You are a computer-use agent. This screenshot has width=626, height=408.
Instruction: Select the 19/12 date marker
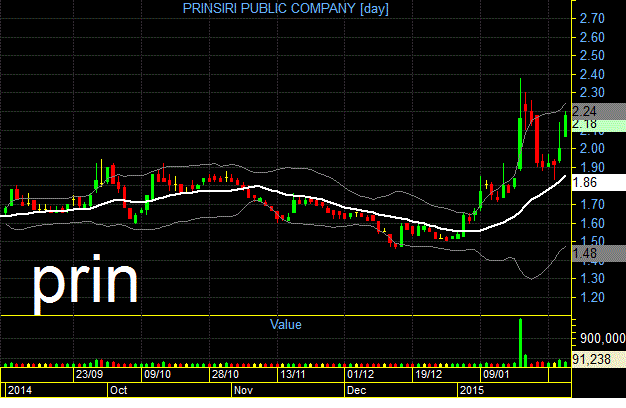coord(428,374)
